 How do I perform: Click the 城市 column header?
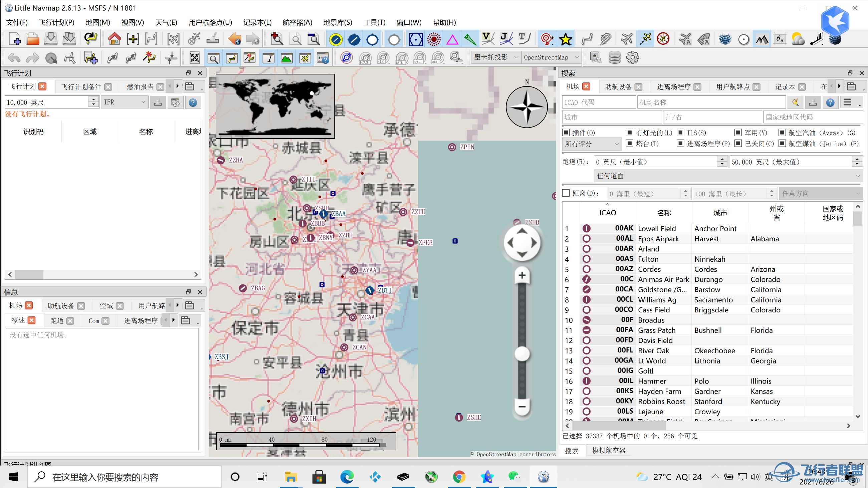pyautogui.click(x=720, y=213)
